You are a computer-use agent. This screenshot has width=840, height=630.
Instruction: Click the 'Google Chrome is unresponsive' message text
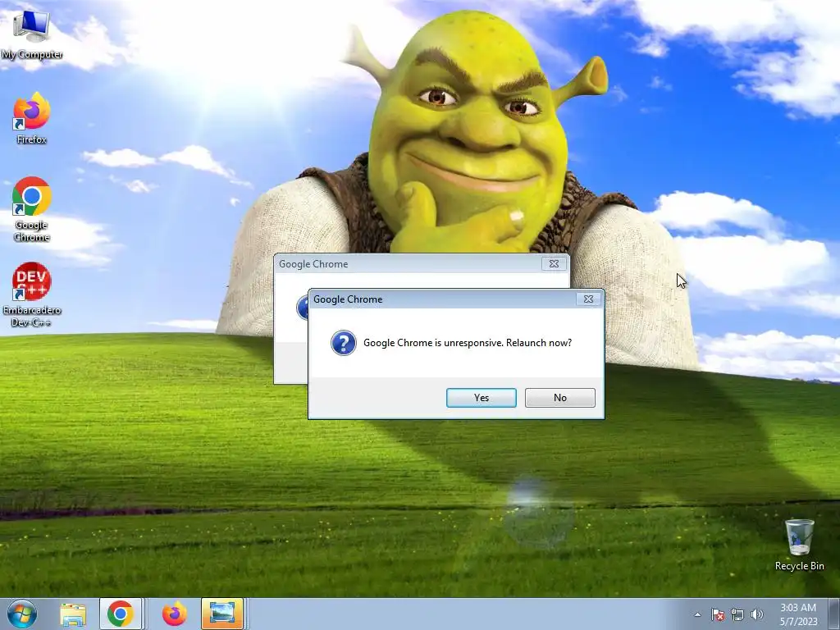pos(467,343)
